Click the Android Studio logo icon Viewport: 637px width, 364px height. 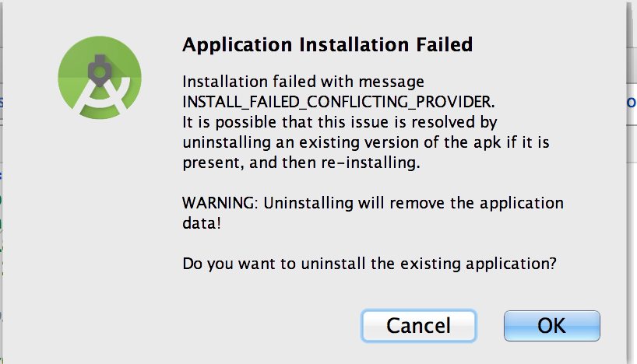[x=100, y=78]
